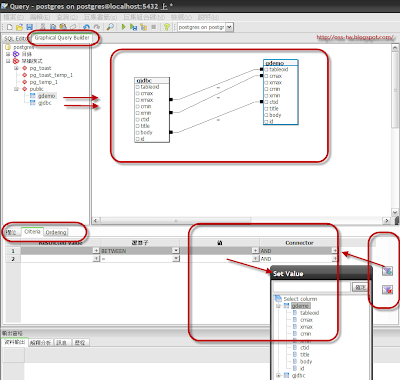Click the Redo gray arrow icon
Screen dimensions: 400x380
[97, 27]
